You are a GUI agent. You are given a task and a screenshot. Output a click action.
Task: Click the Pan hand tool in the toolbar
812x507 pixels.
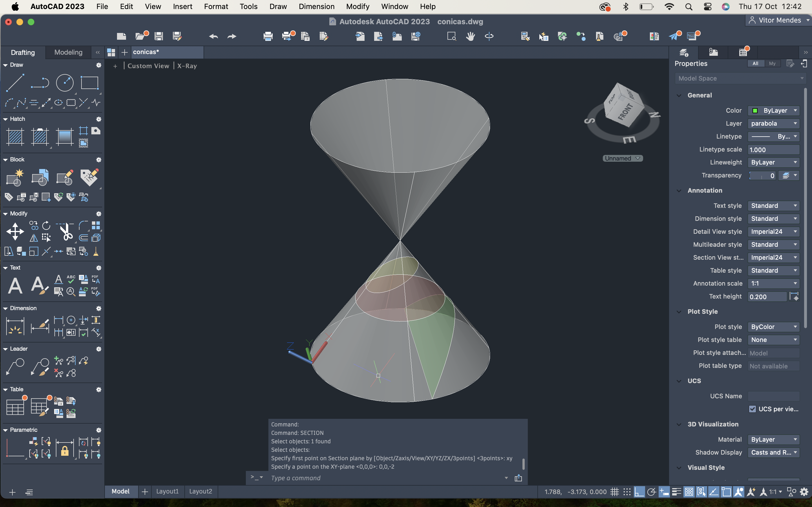470,36
